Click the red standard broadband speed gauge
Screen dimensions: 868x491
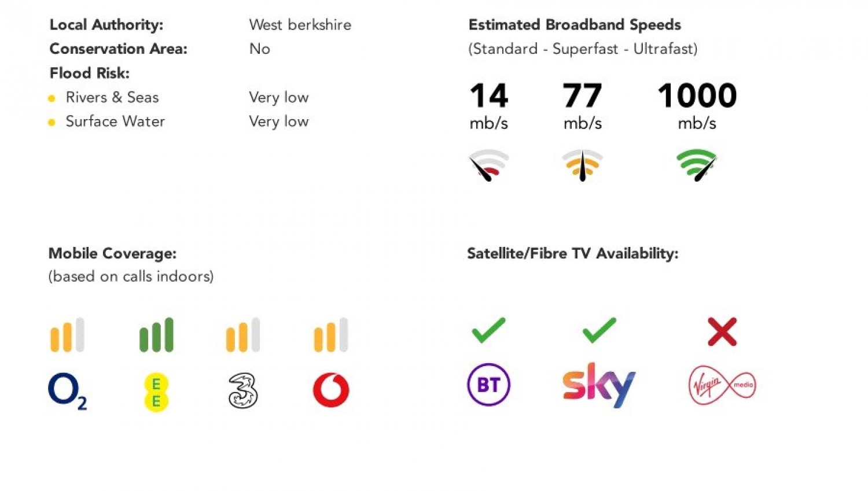(489, 165)
